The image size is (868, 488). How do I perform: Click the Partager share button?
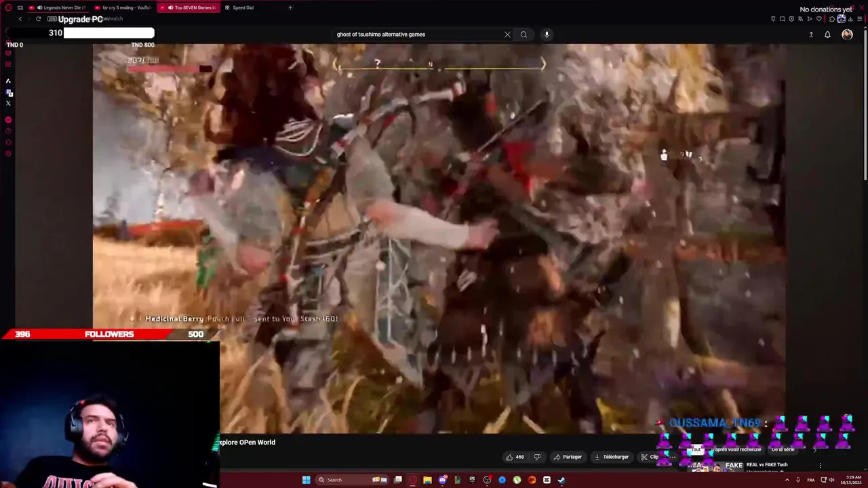(x=568, y=457)
